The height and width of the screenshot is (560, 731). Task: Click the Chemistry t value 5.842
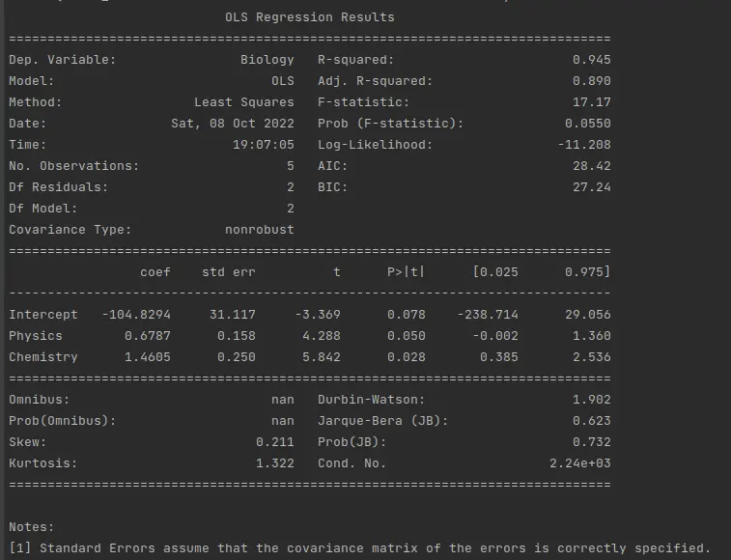(322, 357)
